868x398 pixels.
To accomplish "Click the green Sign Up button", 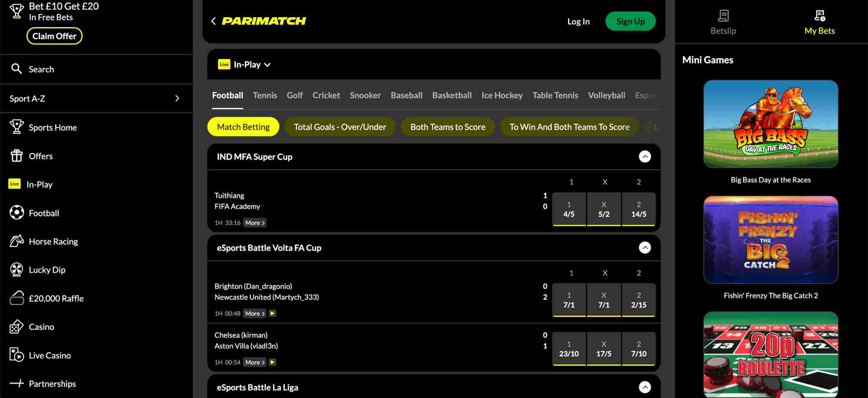I will [x=631, y=21].
